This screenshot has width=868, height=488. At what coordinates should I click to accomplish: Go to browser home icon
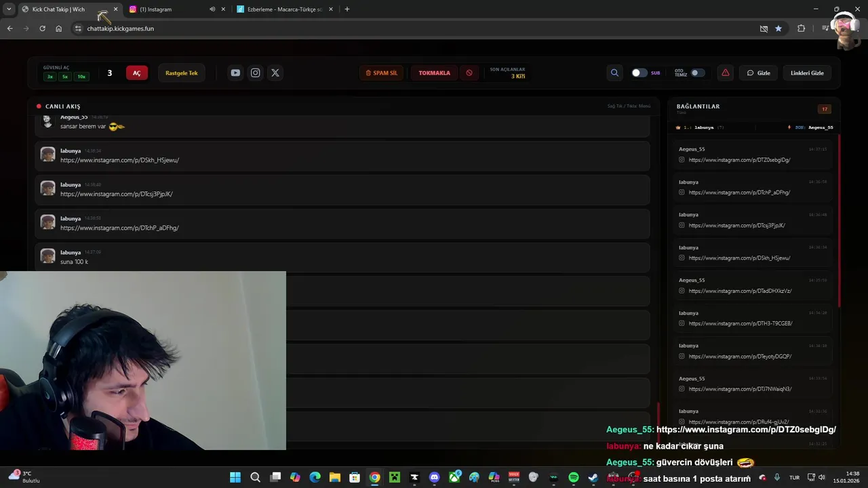coord(58,28)
